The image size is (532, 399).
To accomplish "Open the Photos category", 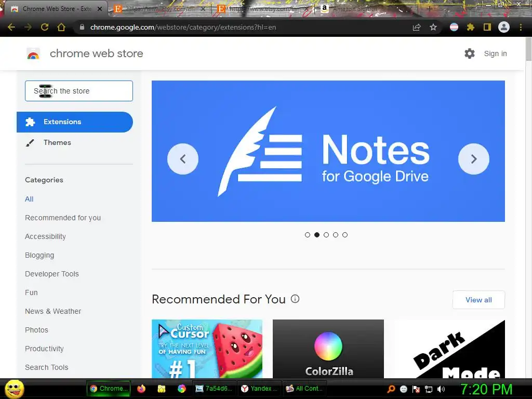I will click(37, 330).
